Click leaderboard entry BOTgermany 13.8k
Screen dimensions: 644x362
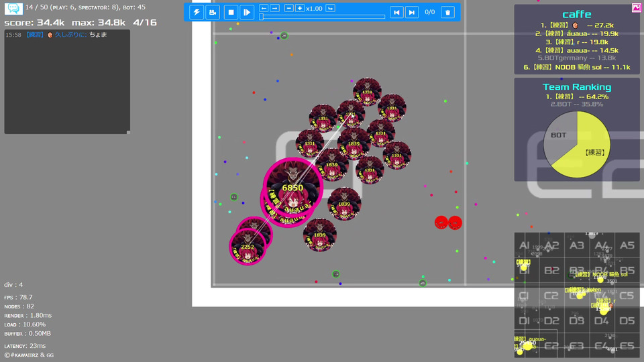click(577, 58)
